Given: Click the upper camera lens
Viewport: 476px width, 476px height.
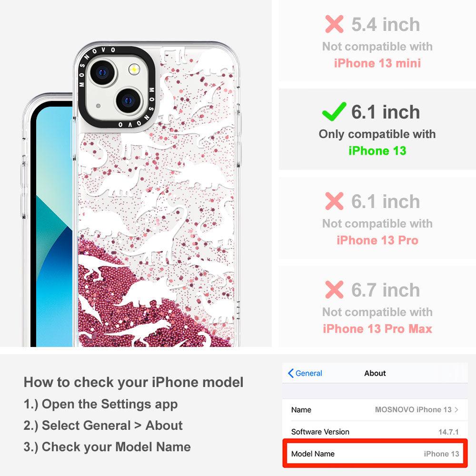Looking at the screenshot, I should click(103, 72).
